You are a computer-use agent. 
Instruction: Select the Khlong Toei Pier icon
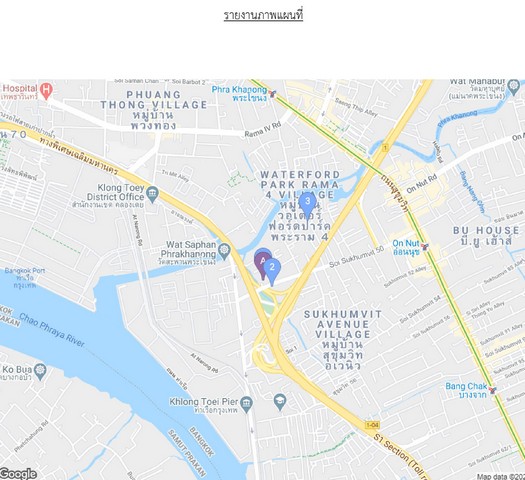pos(246,404)
